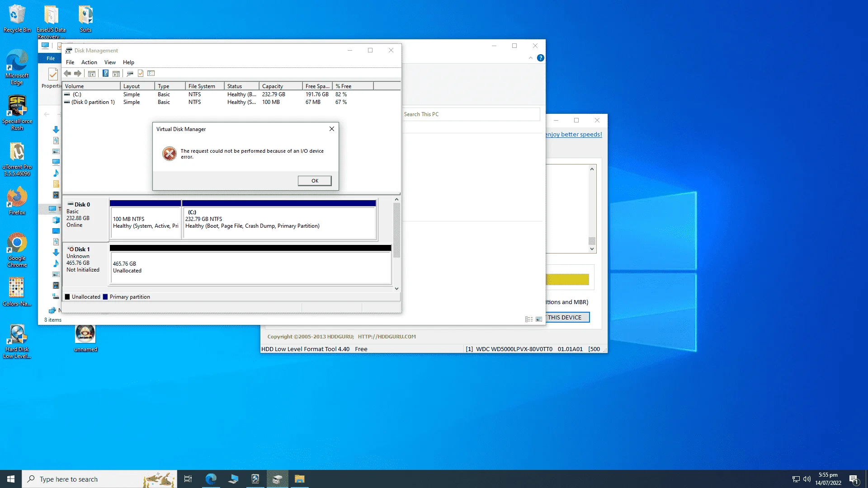Image resolution: width=868 pixels, height=488 pixels.
Task: Collapse the File Explorer ribbon chevron
Action: (x=531, y=58)
